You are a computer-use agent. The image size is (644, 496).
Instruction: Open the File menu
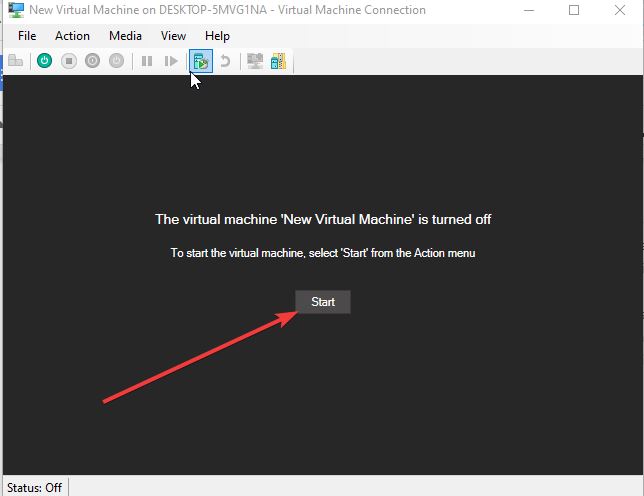pos(27,36)
